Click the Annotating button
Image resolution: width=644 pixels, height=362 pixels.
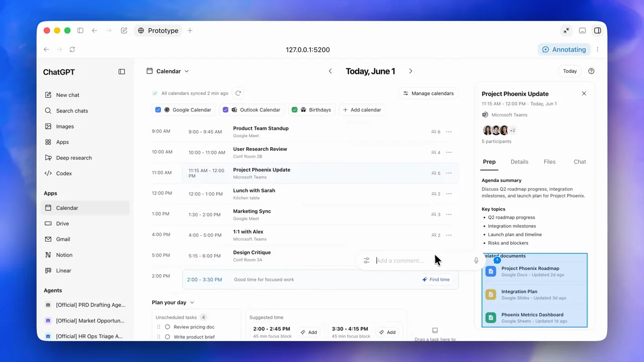click(x=565, y=49)
